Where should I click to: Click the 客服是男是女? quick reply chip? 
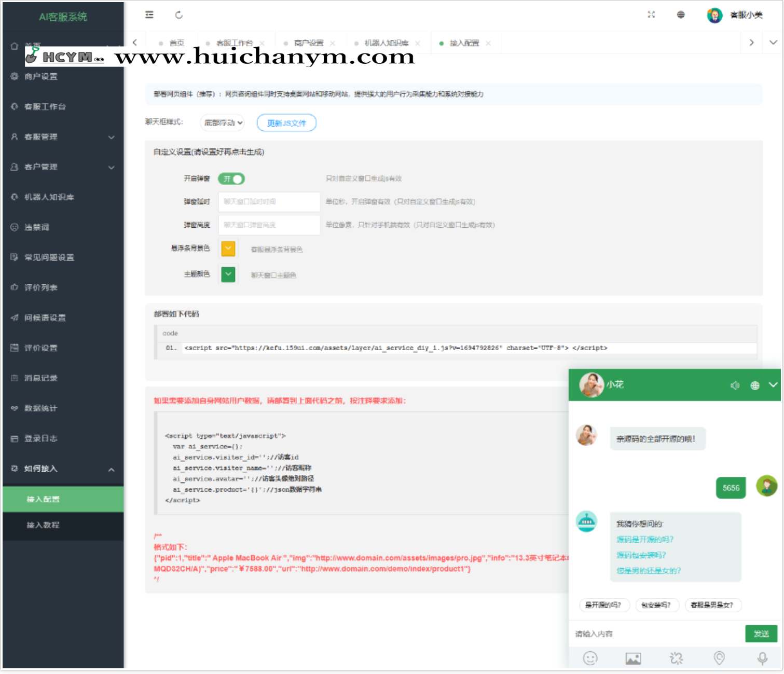(x=712, y=605)
